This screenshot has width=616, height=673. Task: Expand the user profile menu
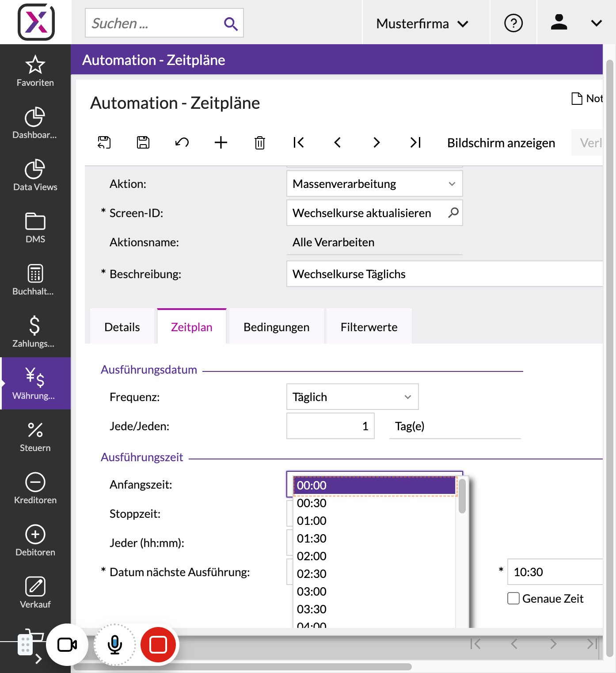coord(596,23)
